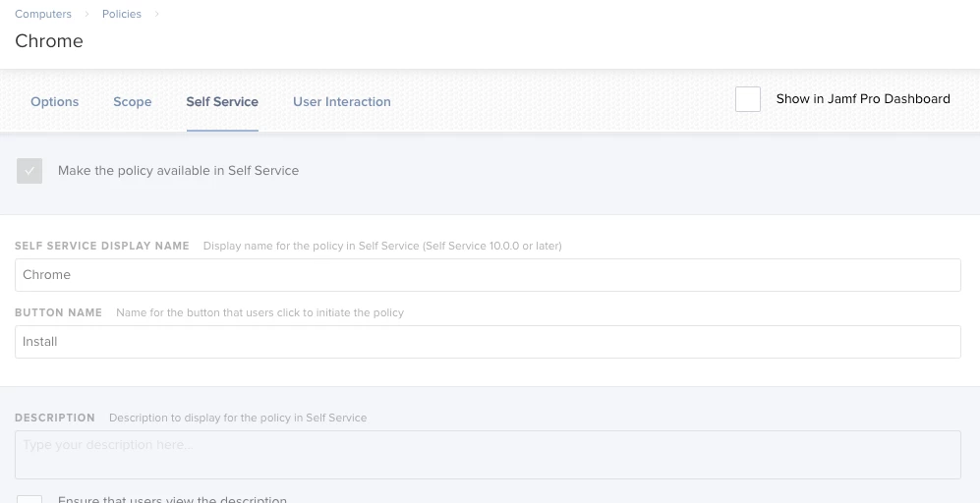Click the display name help text about Self Service 10.0.0
980x503 pixels.
point(382,246)
